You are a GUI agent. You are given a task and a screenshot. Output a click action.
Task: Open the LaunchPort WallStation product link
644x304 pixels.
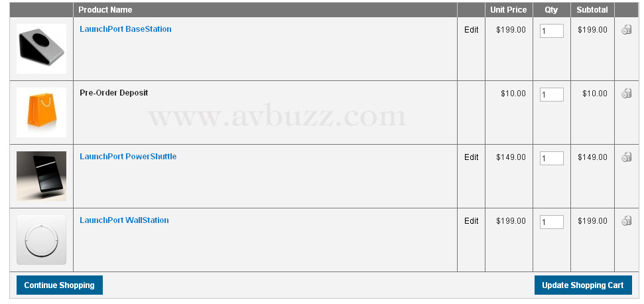click(x=124, y=220)
